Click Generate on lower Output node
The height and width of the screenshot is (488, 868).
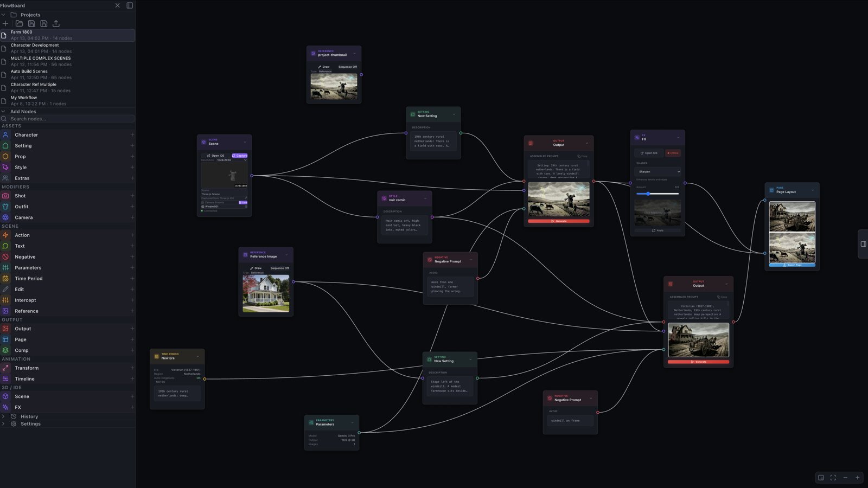tap(699, 362)
